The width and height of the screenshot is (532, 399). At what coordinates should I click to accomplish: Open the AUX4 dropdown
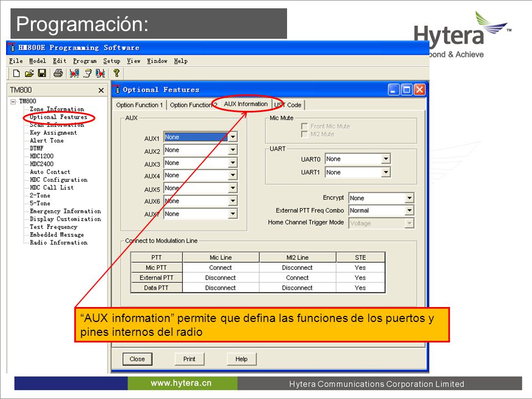232,176
